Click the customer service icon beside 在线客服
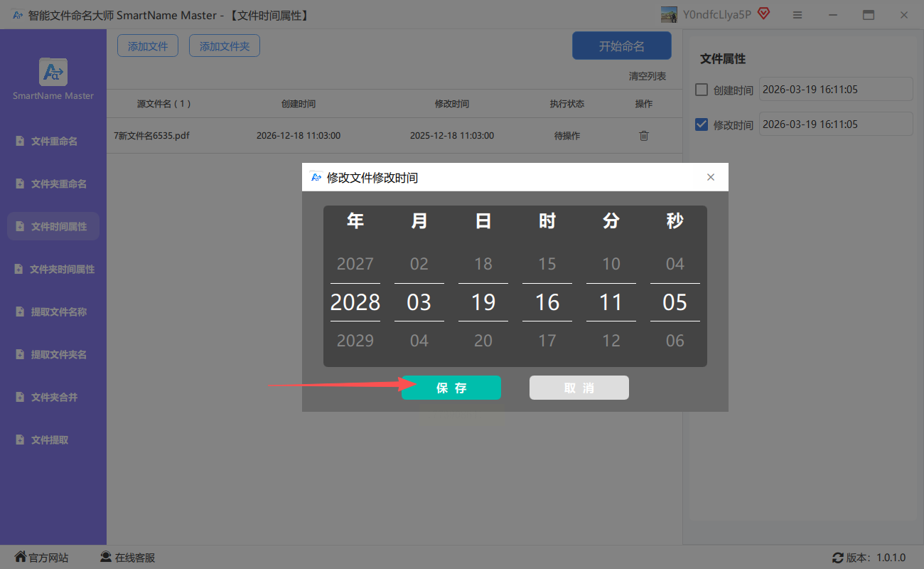 pyautogui.click(x=106, y=557)
